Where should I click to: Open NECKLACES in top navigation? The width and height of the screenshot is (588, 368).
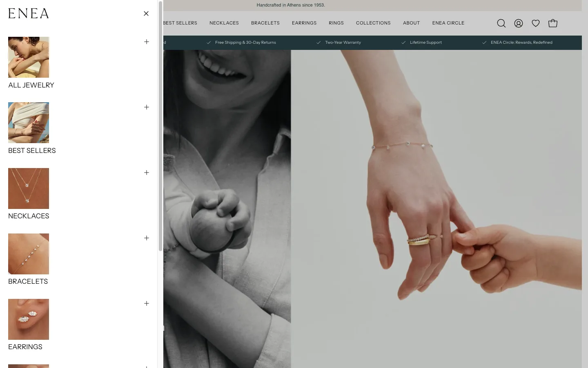pyautogui.click(x=224, y=23)
